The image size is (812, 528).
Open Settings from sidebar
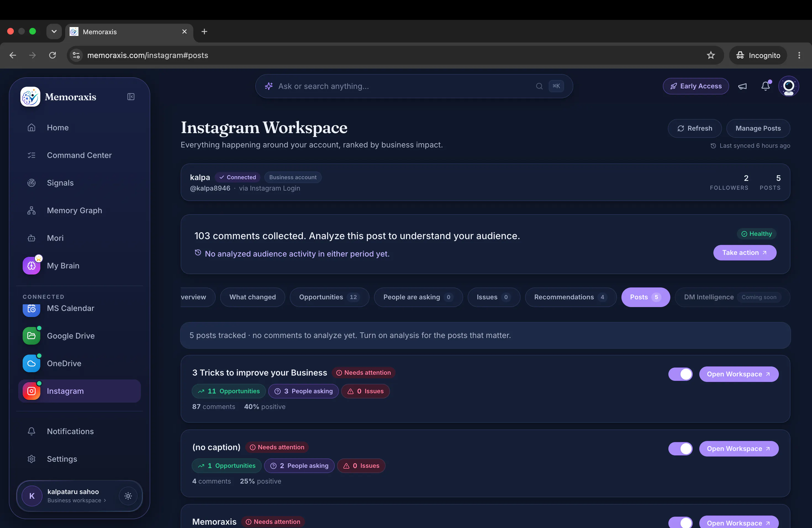[x=80, y=459]
